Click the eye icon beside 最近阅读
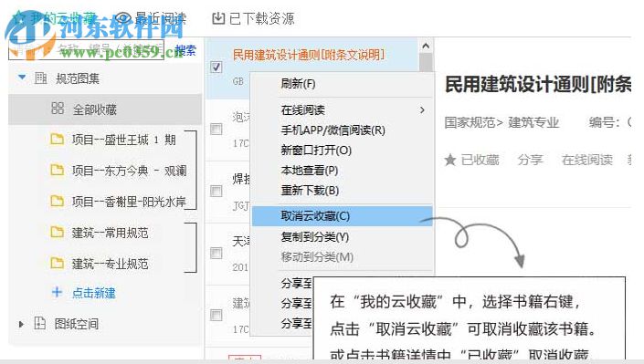The width and height of the screenshot is (644, 364). (122, 18)
